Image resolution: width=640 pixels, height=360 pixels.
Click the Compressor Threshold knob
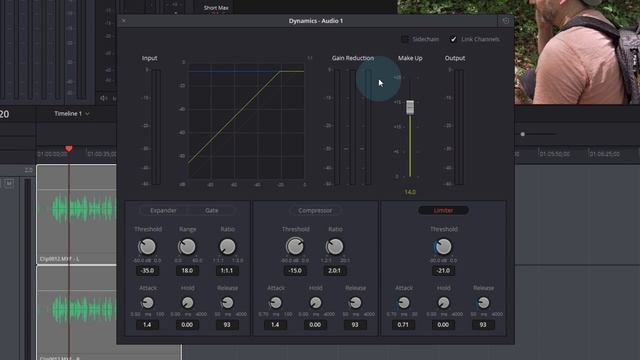click(295, 247)
